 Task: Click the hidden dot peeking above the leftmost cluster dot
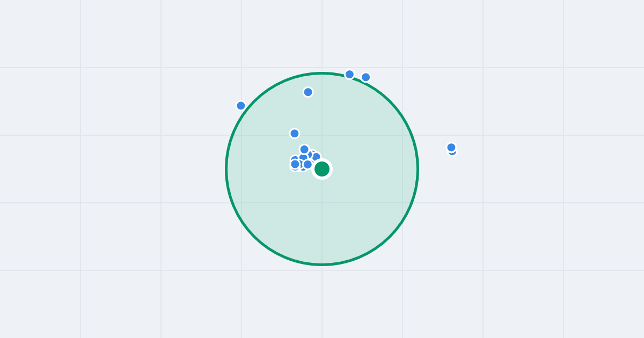295,158
